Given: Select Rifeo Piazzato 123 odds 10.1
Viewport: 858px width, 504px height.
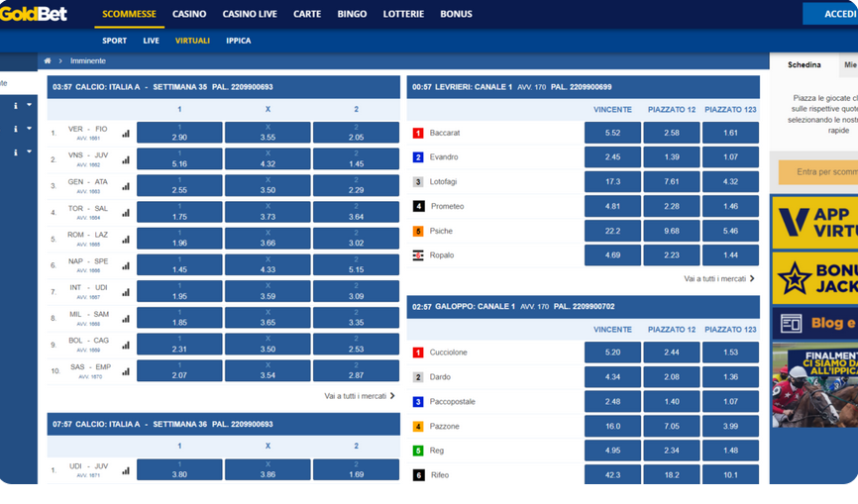Looking at the screenshot, I should [x=730, y=474].
